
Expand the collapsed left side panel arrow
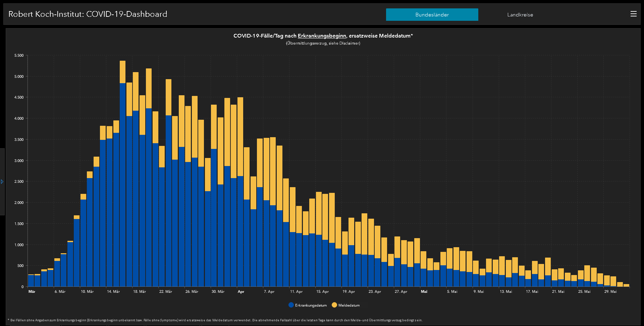coord(2,181)
